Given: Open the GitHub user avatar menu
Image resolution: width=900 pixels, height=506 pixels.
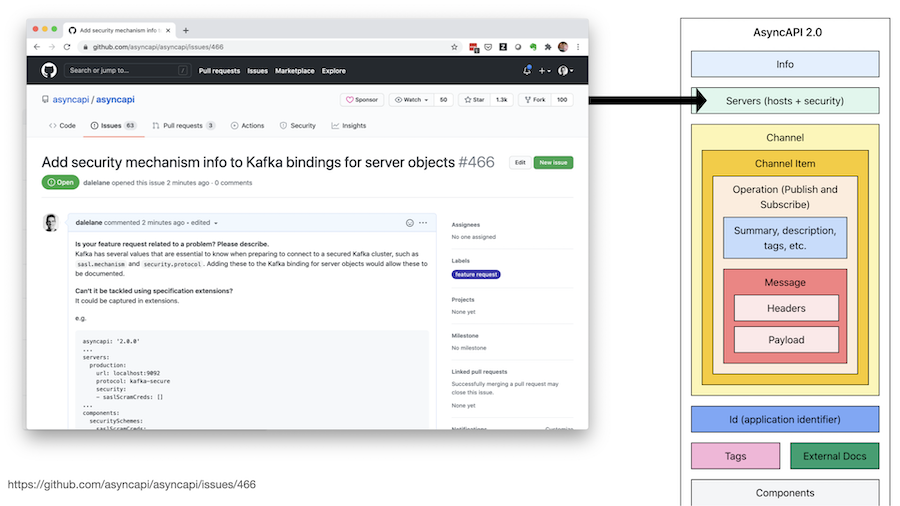Looking at the screenshot, I should pyautogui.click(x=565, y=71).
